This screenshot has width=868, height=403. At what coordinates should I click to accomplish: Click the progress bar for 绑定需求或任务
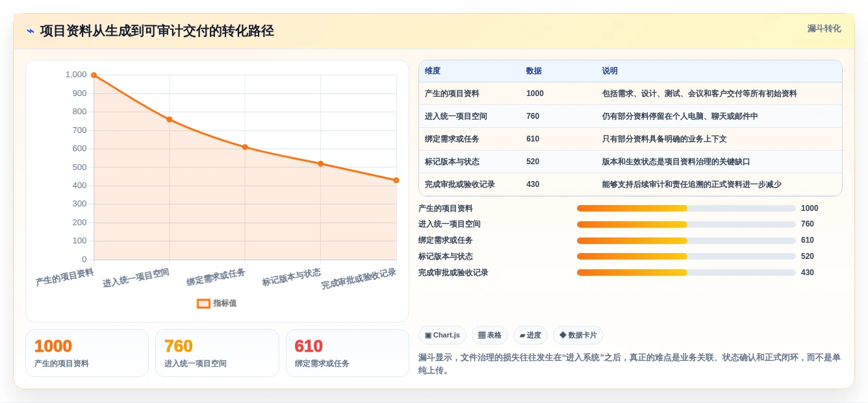pos(686,240)
